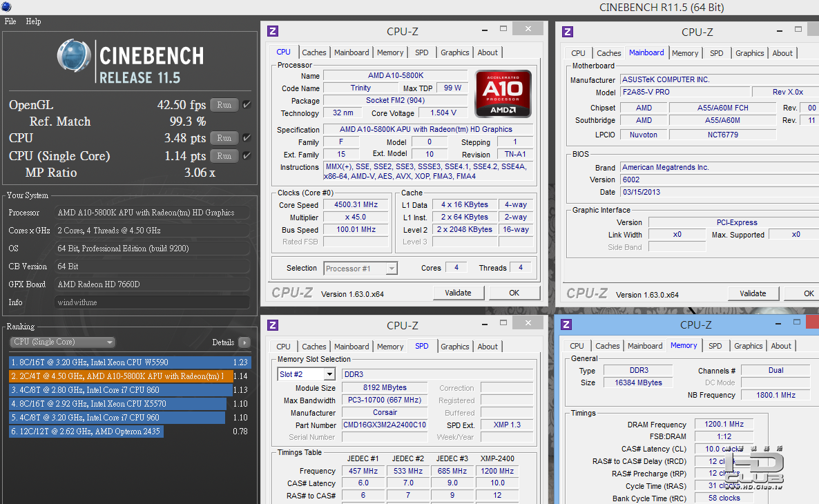
Task: Click the Z icon of the Mainboard window
Action: click(568, 32)
